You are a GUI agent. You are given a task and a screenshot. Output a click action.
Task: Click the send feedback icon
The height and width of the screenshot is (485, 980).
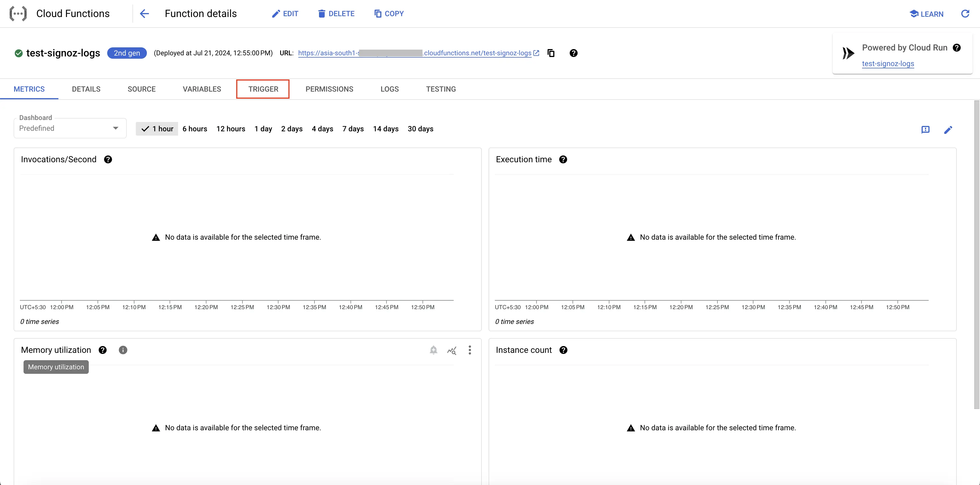[x=925, y=130]
